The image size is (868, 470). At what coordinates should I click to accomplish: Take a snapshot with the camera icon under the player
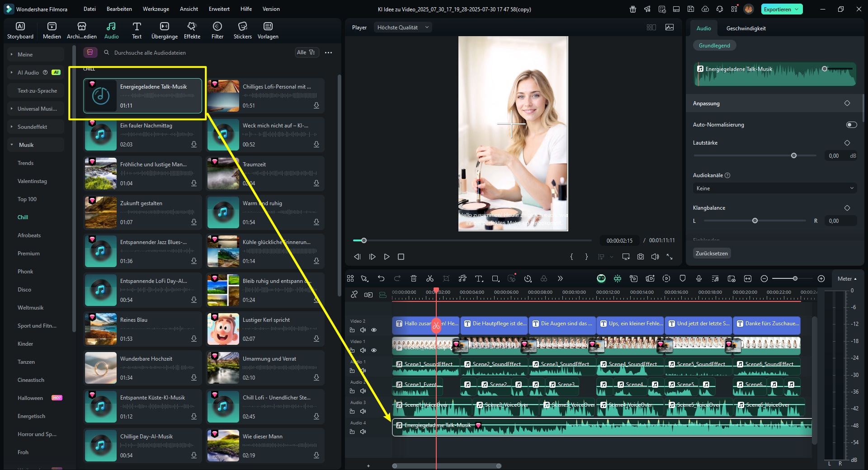pyautogui.click(x=640, y=257)
